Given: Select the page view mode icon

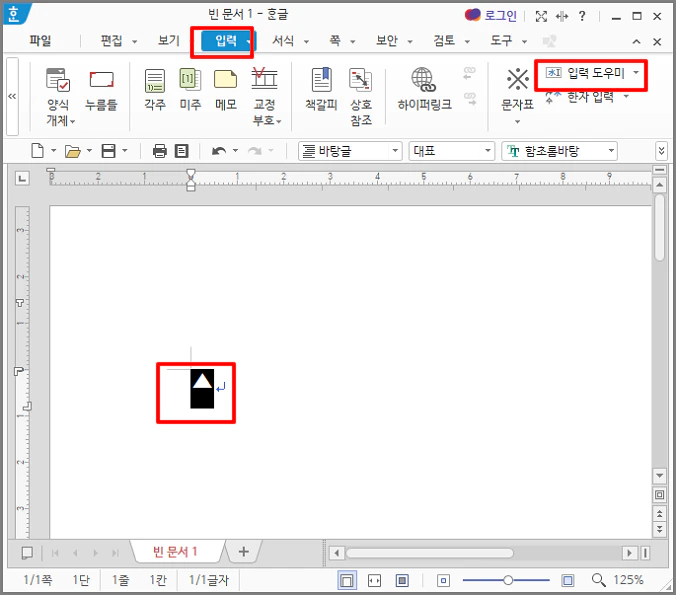Looking at the screenshot, I should [347, 580].
